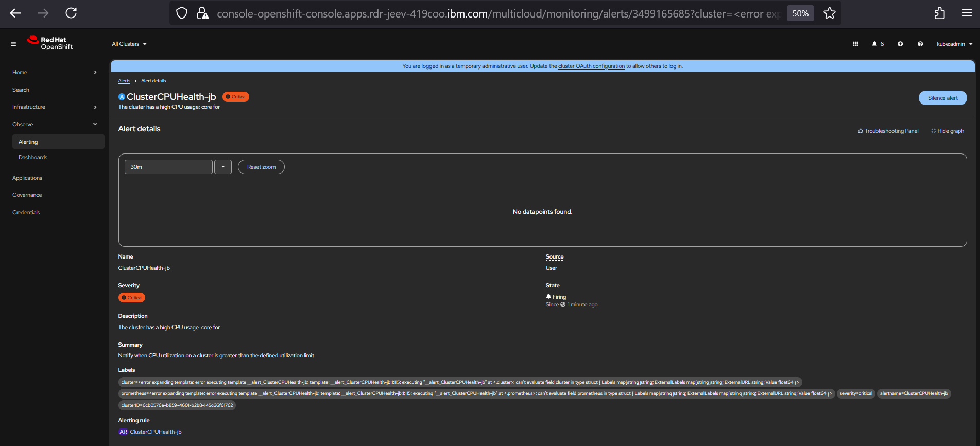Click the Critical badge beside alert title
The height and width of the screenshot is (446, 980).
[x=236, y=97]
